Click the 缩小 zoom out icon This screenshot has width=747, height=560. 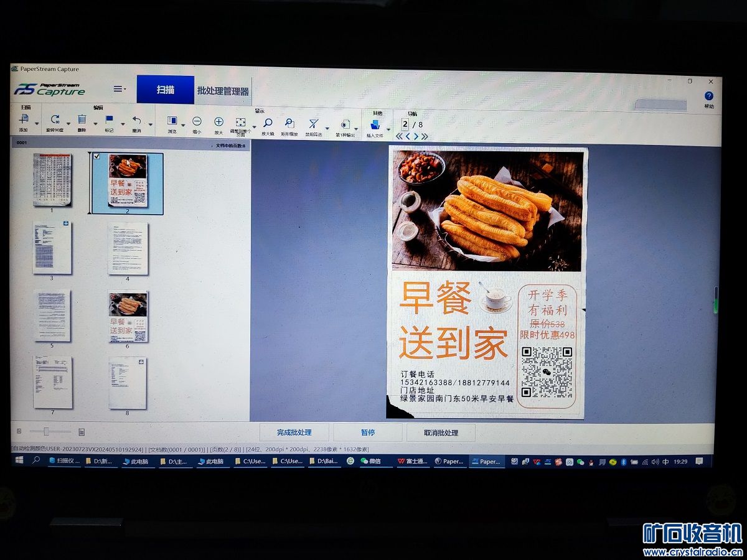[x=197, y=121]
